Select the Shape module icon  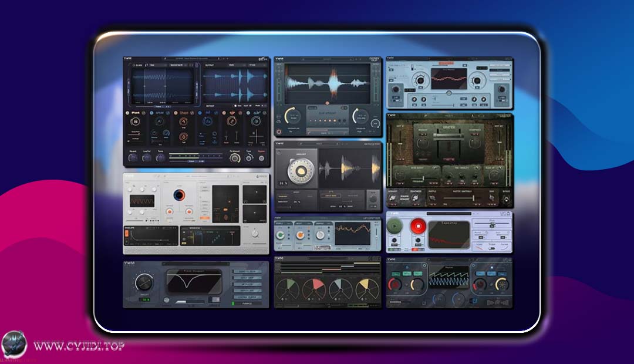tap(184, 112)
